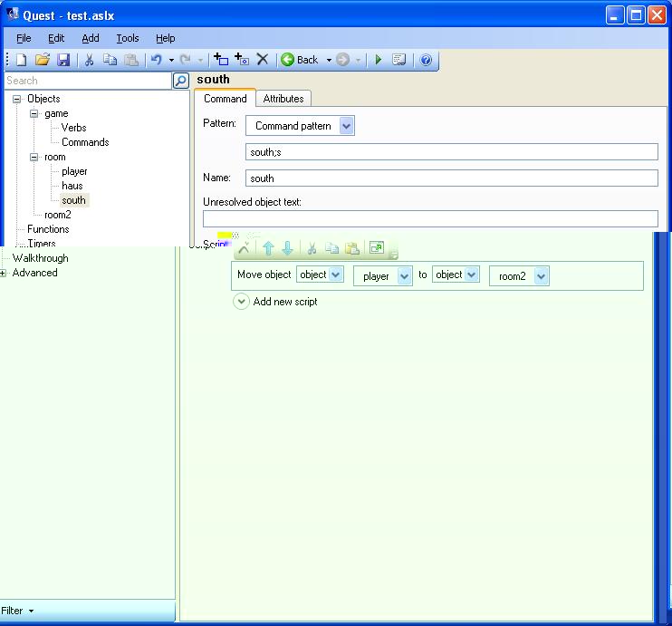Open the player object dropdown

pos(404,276)
